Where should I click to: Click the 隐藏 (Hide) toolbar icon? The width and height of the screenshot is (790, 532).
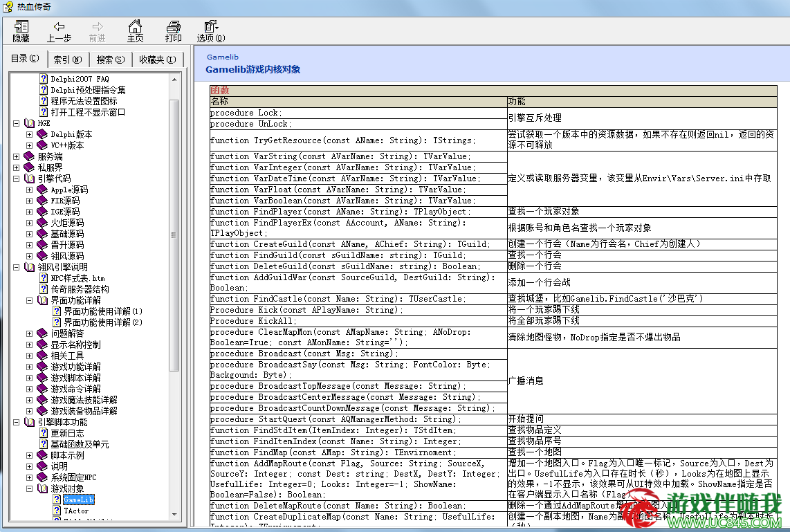coord(21,26)
